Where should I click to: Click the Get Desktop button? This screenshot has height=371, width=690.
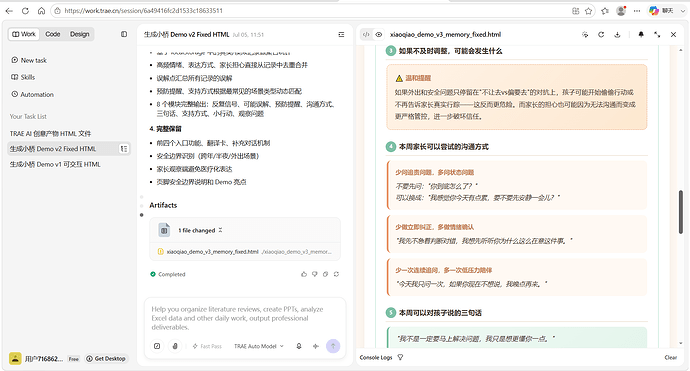[106, 359]
